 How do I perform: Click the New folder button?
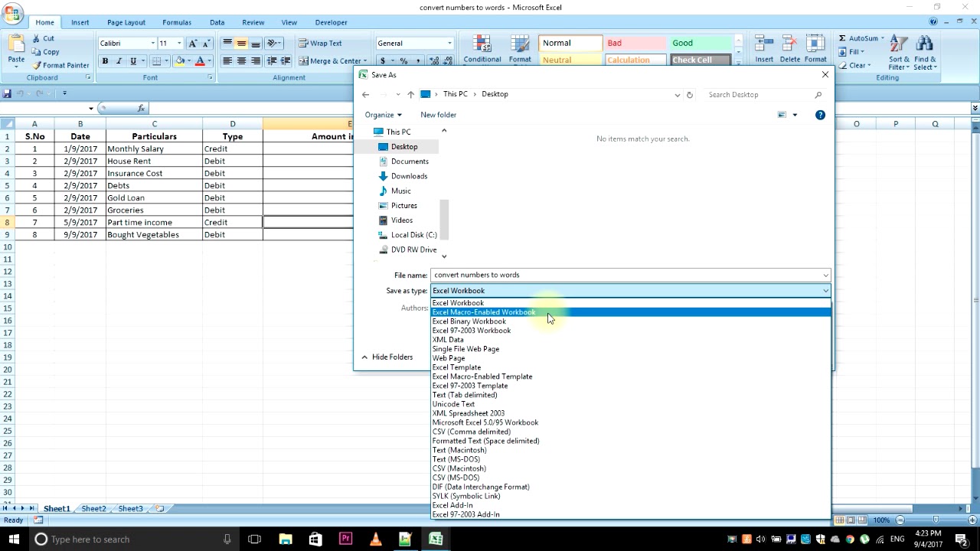click(438, 115)
